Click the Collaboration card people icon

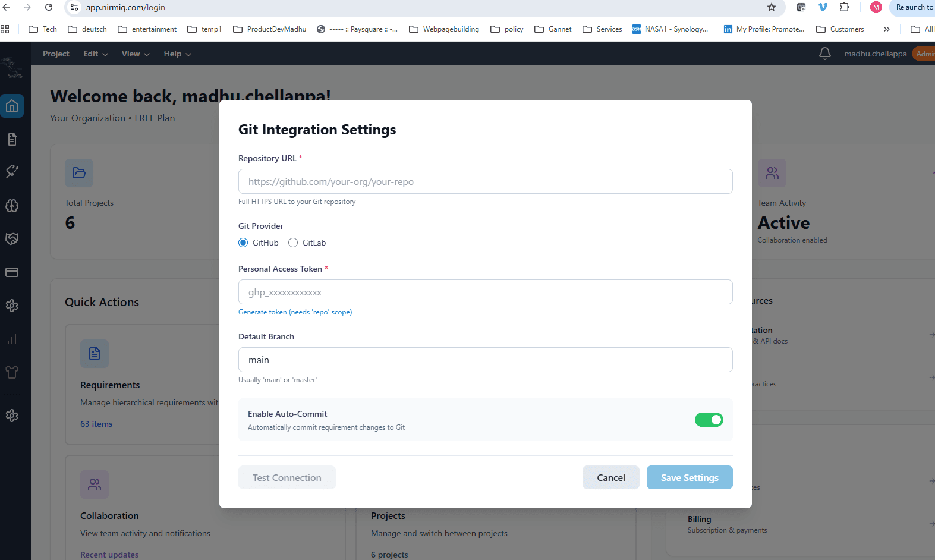click(x=95, y=485)
